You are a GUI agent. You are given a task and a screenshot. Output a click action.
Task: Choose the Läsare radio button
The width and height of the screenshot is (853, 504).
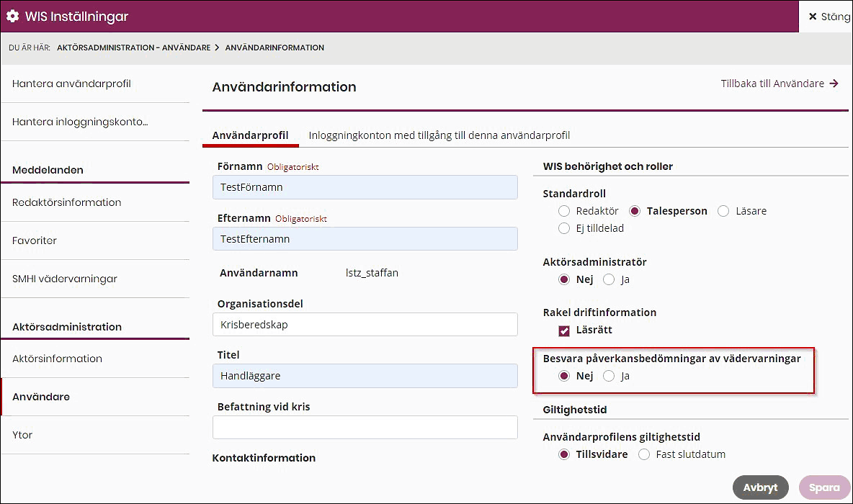point(724,211)
